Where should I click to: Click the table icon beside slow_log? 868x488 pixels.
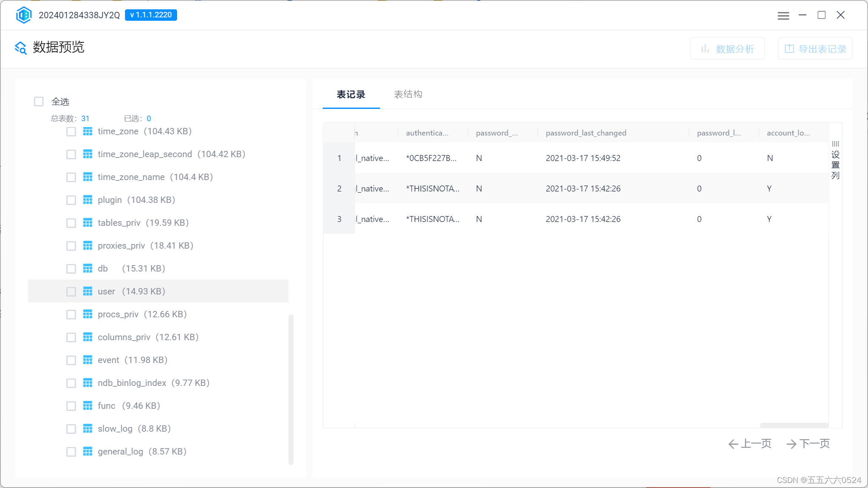88,429
